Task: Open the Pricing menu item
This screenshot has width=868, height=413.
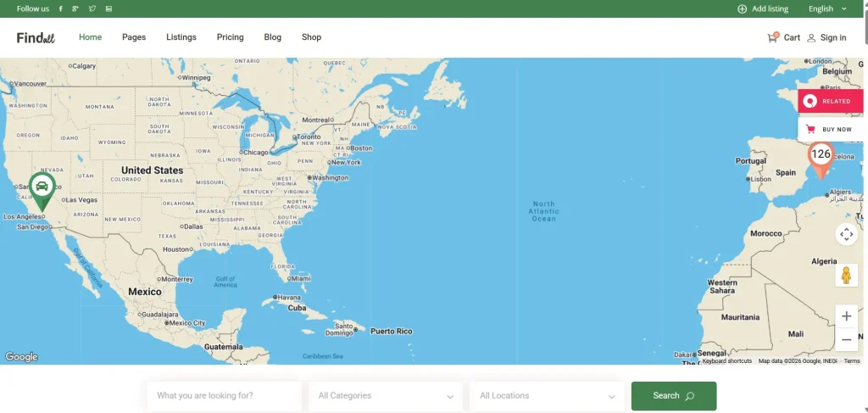Action: 231,37
